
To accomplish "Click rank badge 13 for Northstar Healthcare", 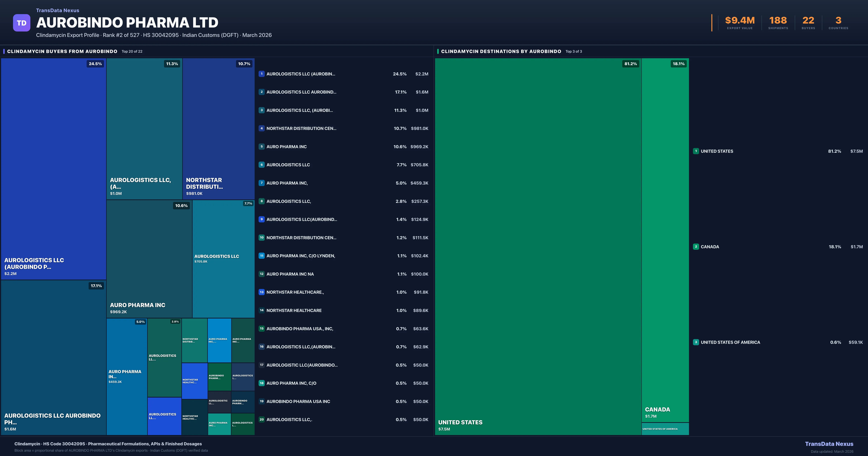I will coord(261,292).
